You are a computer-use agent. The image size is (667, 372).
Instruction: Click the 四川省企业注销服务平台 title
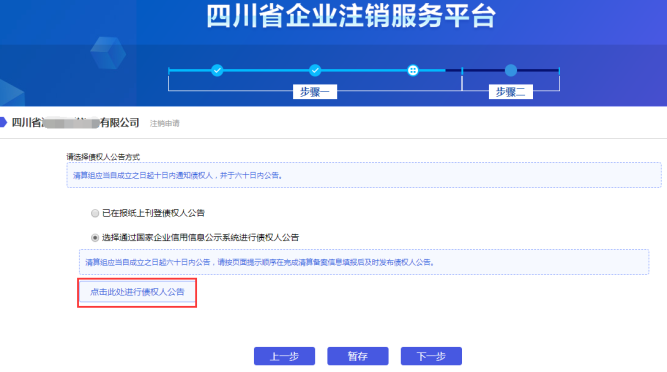coord(351,16)
